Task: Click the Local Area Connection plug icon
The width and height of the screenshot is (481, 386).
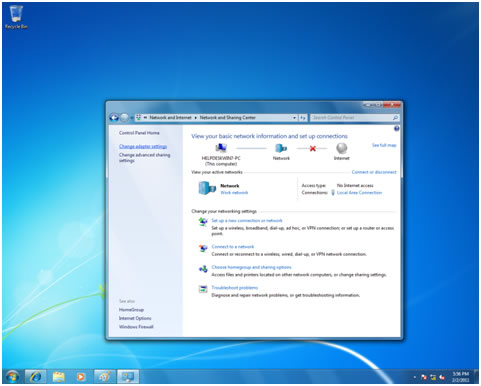Action: (x=333, y=193)
